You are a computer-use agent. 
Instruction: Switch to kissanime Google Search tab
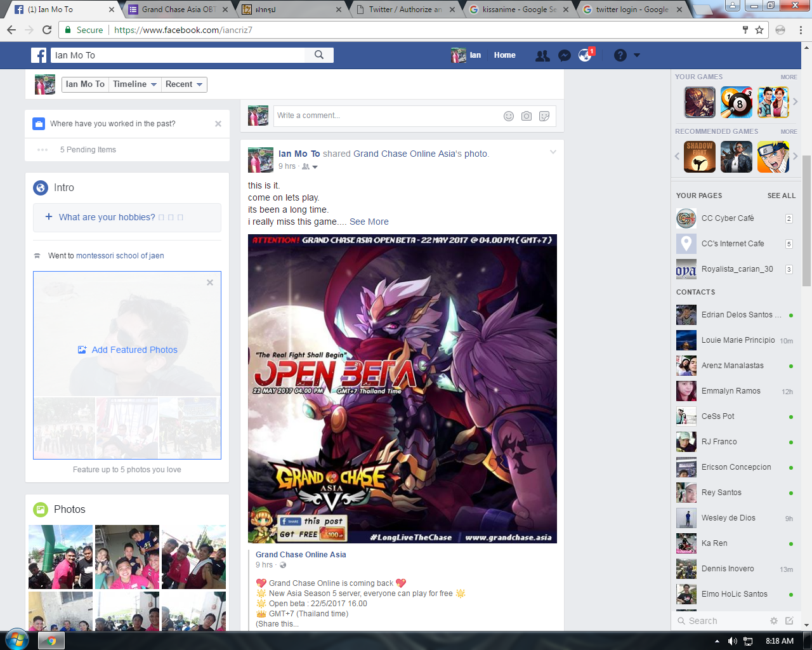click(x=519, y=10)
